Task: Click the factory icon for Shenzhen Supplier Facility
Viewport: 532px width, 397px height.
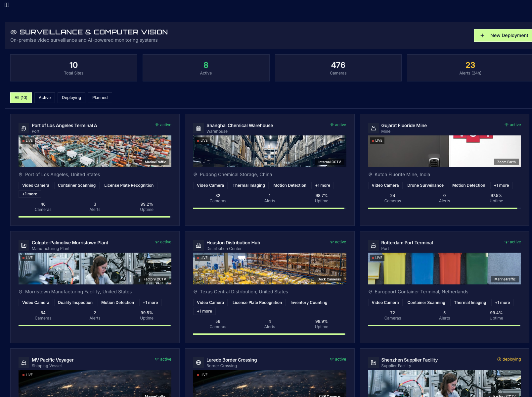Action: pyautogui.click(x=374, y=363)
